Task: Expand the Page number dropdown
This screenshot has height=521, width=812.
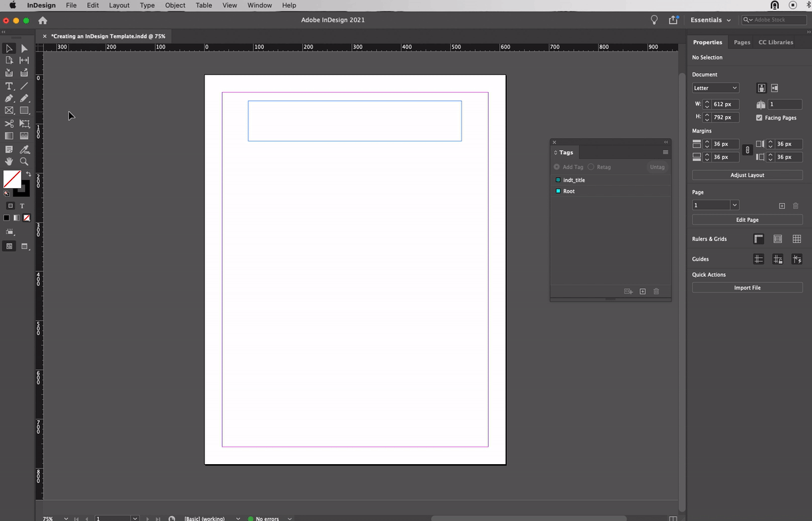Action: click(x=734, y=205)
